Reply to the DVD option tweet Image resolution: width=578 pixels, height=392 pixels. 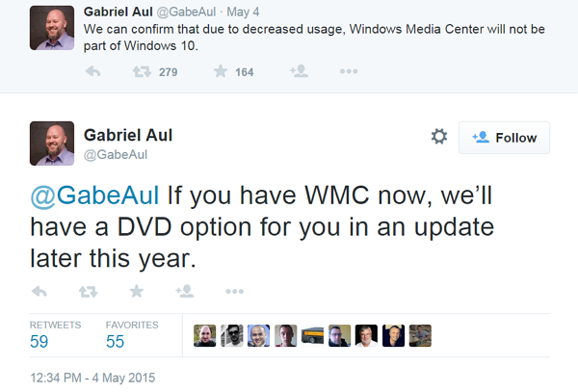[x=40, y=291]
